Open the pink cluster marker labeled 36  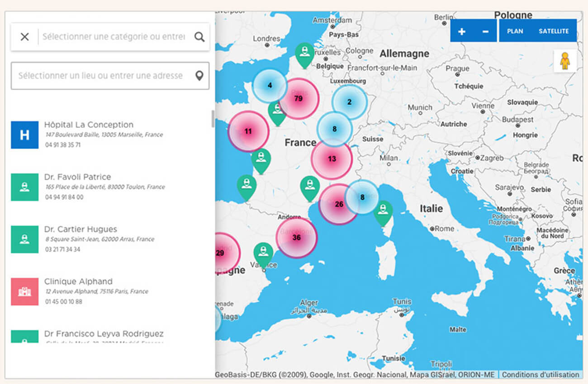[x=297, y=238]
